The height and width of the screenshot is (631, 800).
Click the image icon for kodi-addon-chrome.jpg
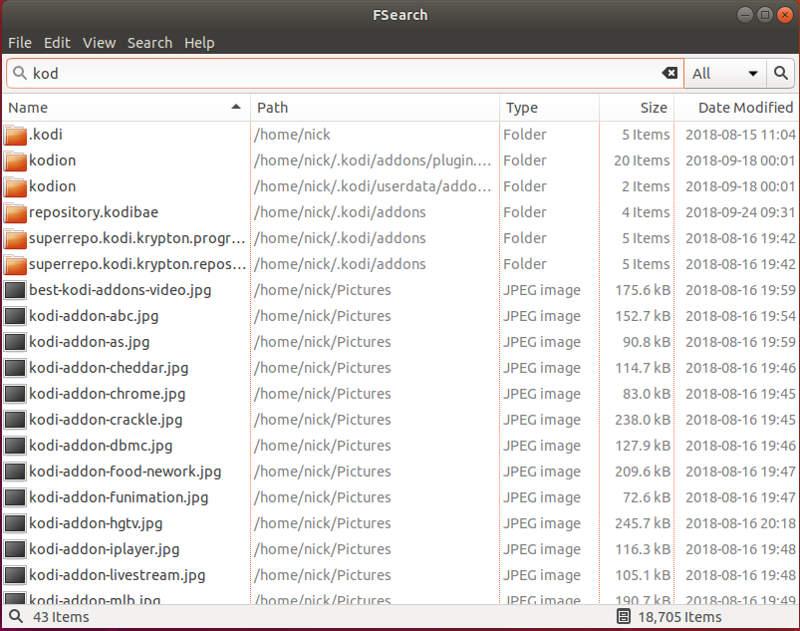[x=13, y=394]
